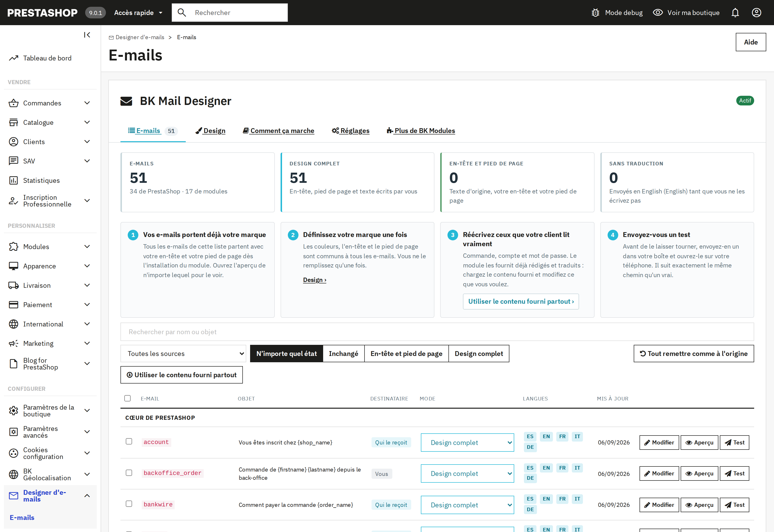774x532 pixels.
Task: Switch to the Design tab
Action: click(x=210, y=131)
